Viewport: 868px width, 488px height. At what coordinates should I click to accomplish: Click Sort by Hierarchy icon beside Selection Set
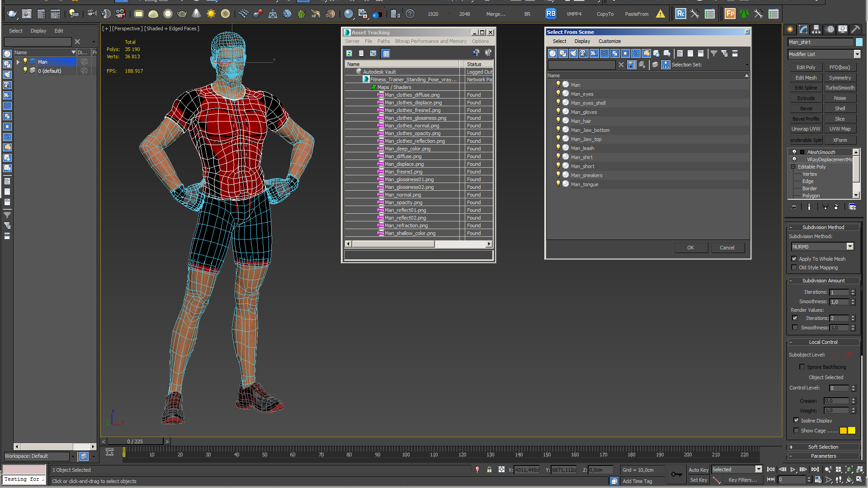point(665,65)
